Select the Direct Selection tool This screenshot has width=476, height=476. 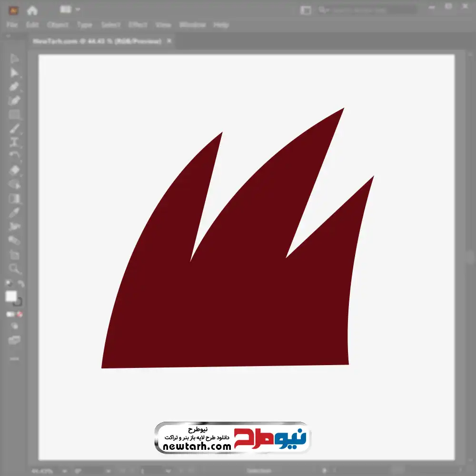[x=15, y=72]
